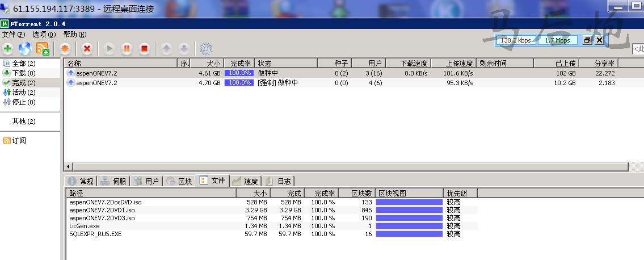644x260 pixels.
Task: Click µTorrent 2.0.4 title bar icon
Action: coord(5,24)
